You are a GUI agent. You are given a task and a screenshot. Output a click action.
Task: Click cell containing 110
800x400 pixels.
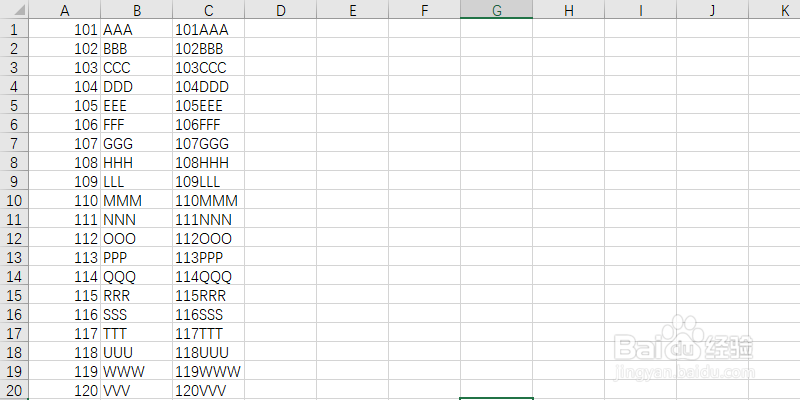[65, 199]
